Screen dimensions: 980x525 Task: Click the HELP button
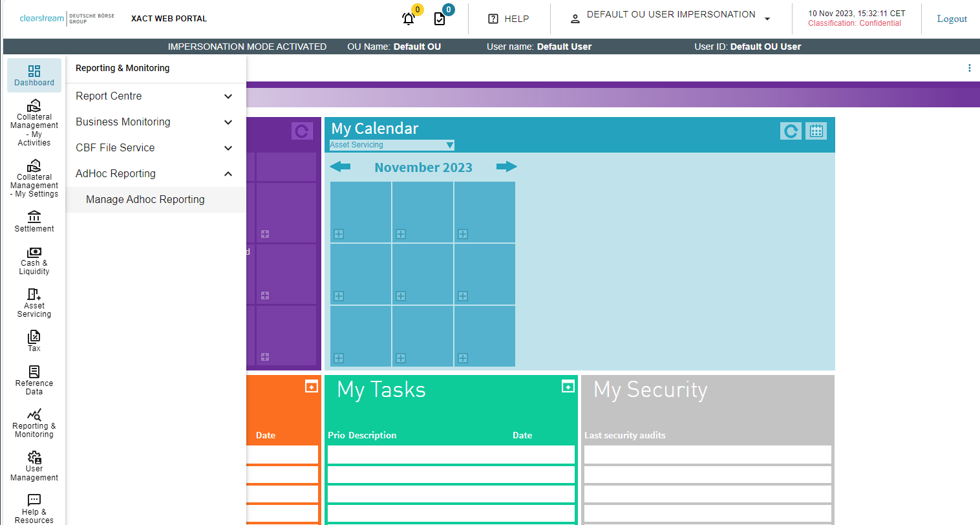(x=509, y=18)
